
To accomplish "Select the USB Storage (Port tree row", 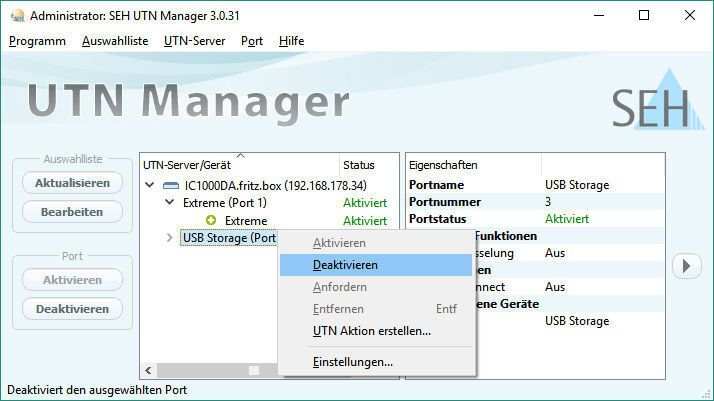I will coord(229,238).
